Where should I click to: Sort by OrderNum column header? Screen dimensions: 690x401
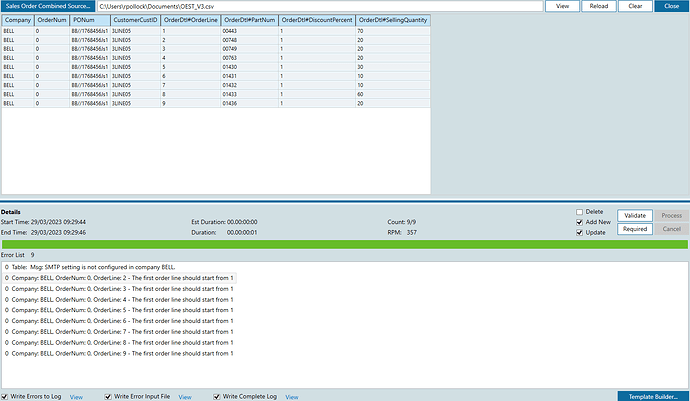[x=52, y=20]
